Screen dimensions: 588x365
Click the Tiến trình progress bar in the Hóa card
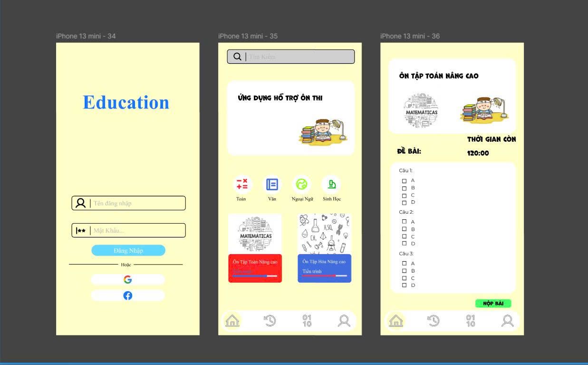(x=325, y=276)
